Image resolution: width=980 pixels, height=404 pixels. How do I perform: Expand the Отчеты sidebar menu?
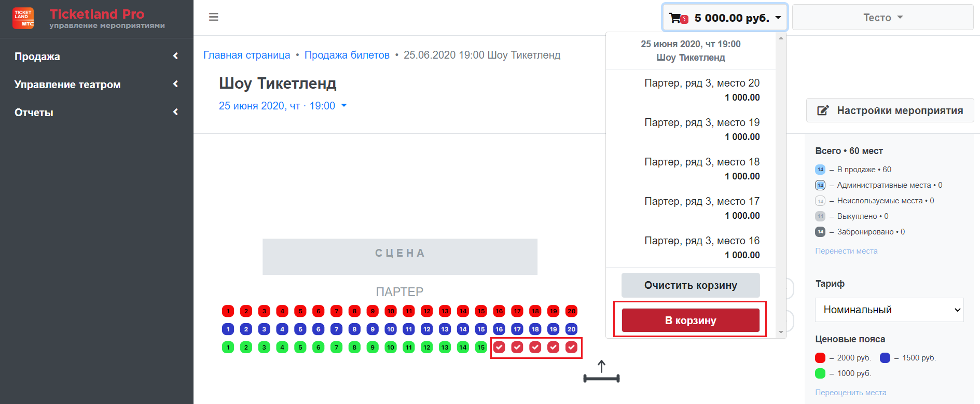coord(96,113)
